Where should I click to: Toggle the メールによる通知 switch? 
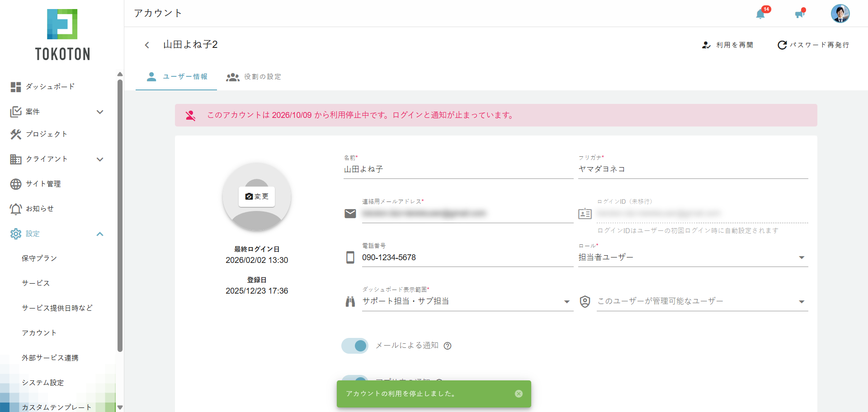(355, 346)
